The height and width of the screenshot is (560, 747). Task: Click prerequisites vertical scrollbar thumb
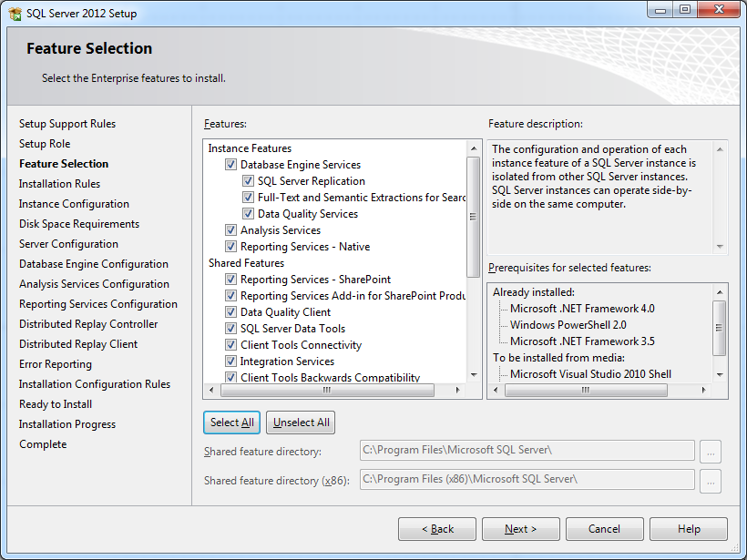click(720, 328)
